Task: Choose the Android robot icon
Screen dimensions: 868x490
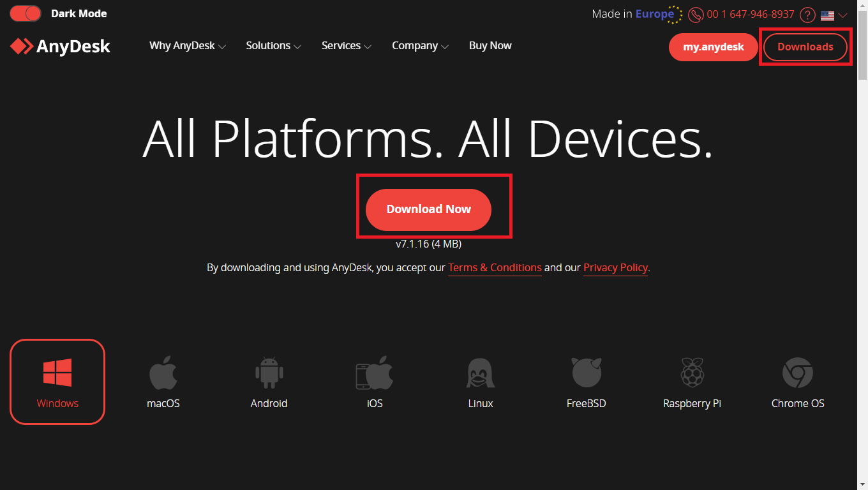Action: pyautogui.click(x=269, y=373)
